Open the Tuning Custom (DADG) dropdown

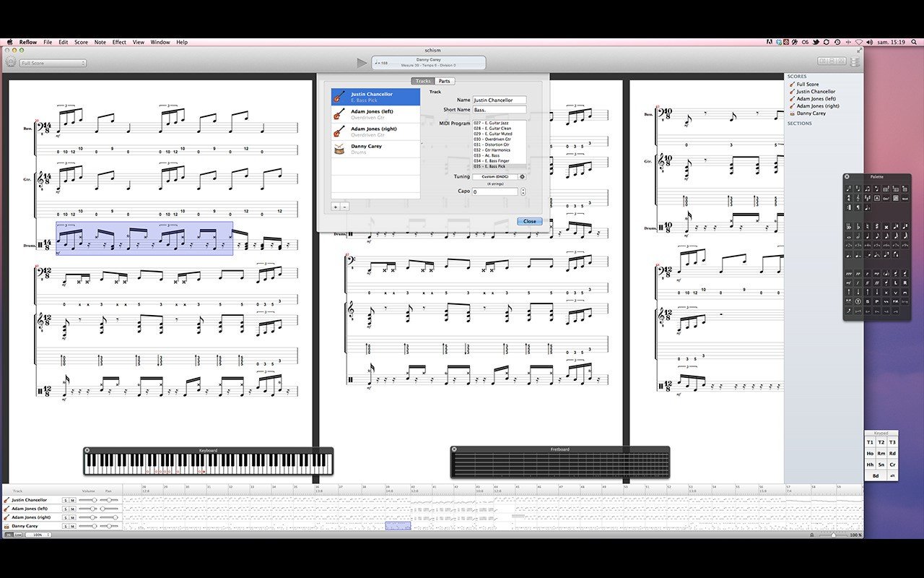point(495,176)
